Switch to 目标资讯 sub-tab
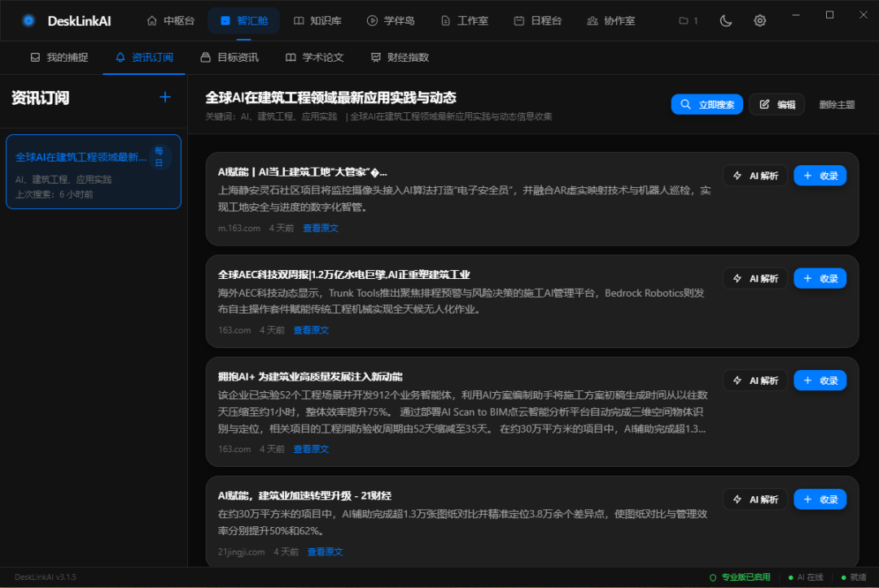This screenshot has width=879, height=588. 230,57
